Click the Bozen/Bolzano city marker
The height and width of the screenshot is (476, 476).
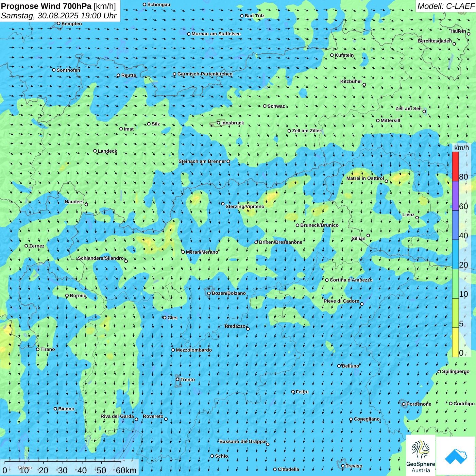209,293
